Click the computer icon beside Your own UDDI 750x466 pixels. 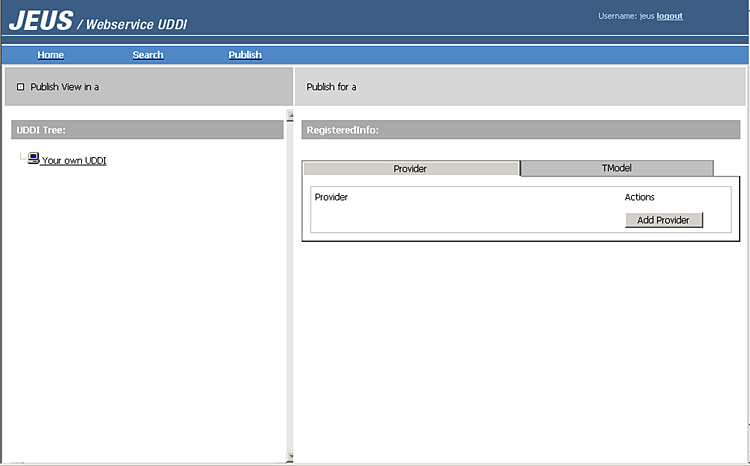[x=33, y=159]
